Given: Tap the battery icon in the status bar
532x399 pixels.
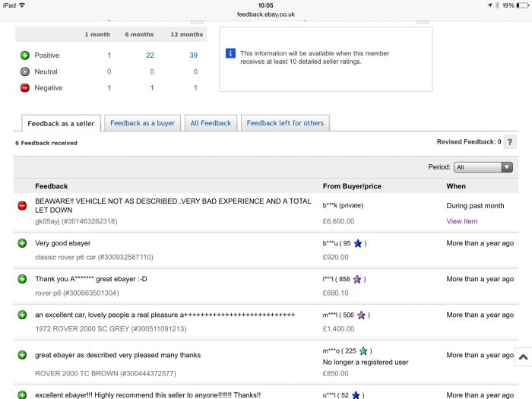Looking at the screenshot, I should click(523, 5).
